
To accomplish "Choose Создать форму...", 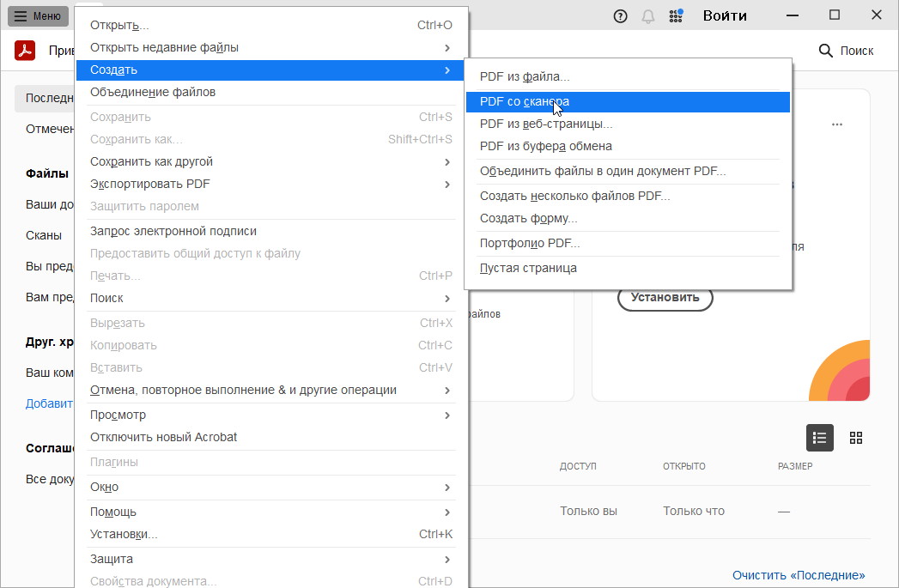I will [628, 219].
